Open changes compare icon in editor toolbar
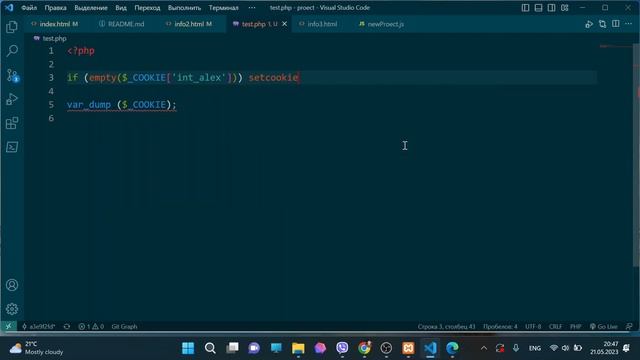 (x=602, y=24)
